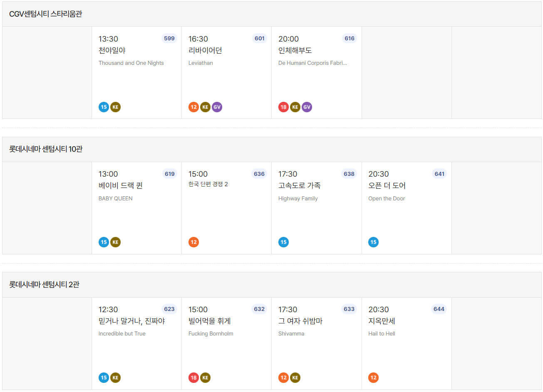
Task: Click the KE badge under 그 여자 쉬밤마
Action: [x=295, y=377]
